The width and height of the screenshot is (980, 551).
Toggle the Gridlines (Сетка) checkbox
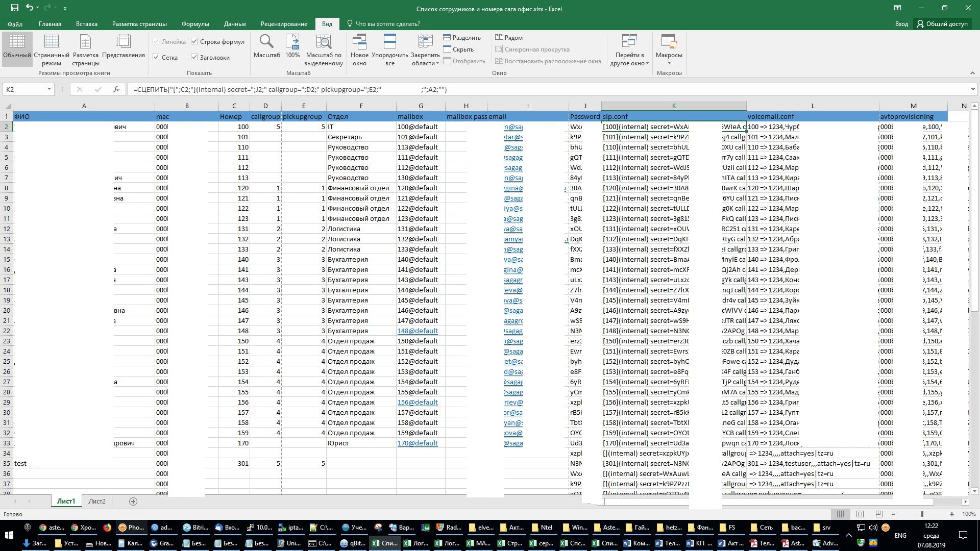pyautogui.click(x=156, y=57)
